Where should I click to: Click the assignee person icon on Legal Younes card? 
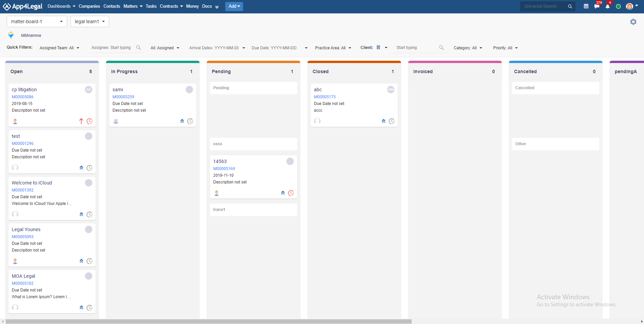(15, 261)
